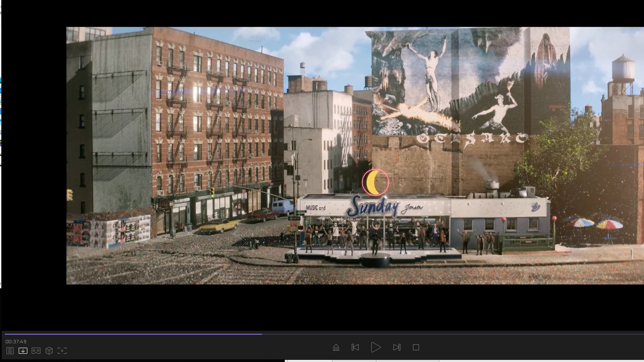Click the end of the purple progress bar

[x=261, y=334]
